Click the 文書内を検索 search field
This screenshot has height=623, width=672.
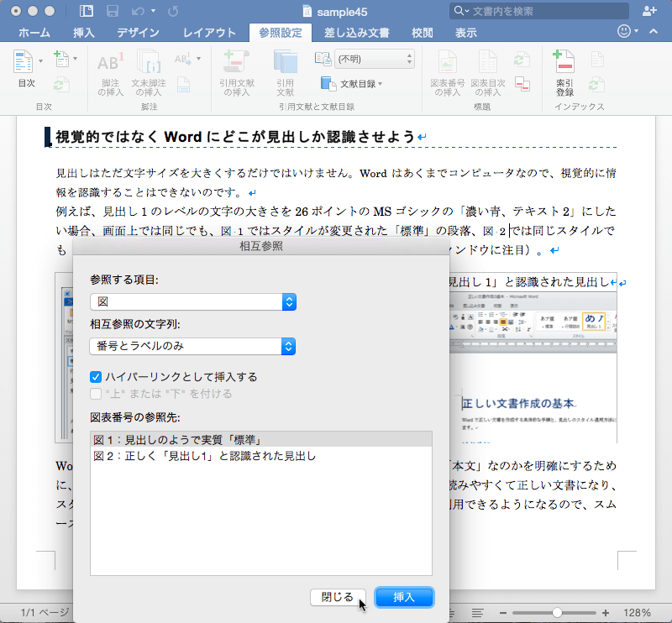coord(539,11)
